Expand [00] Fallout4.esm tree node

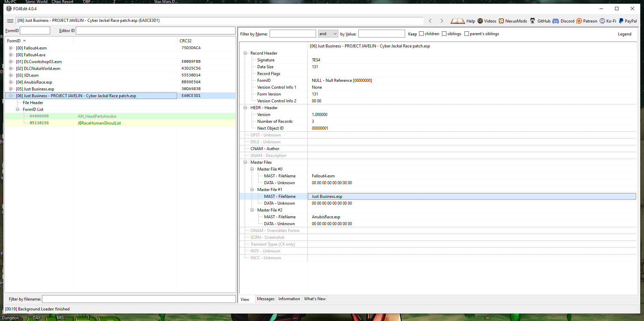(11, 48)
